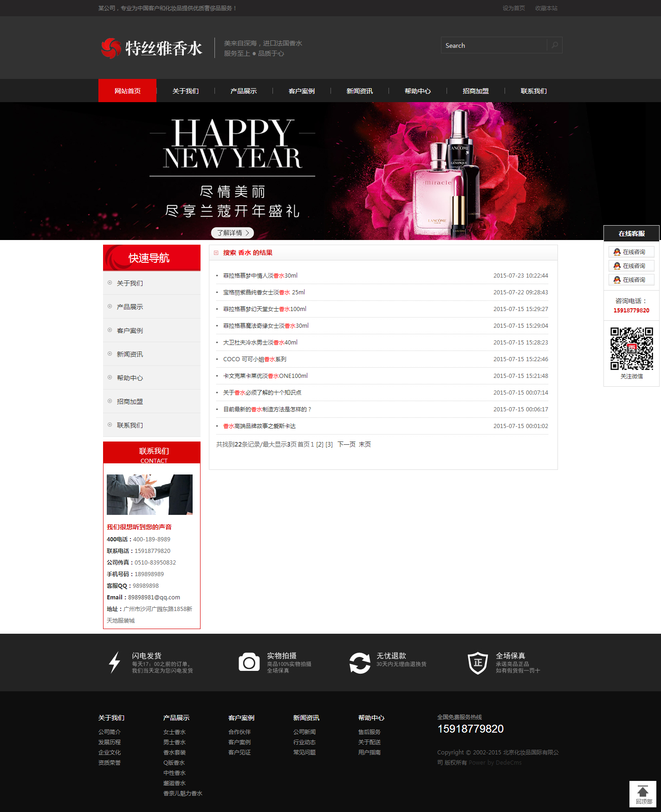Click the refresh arrows 无忧退款 icon
The image size is (661, 812).
360,663
